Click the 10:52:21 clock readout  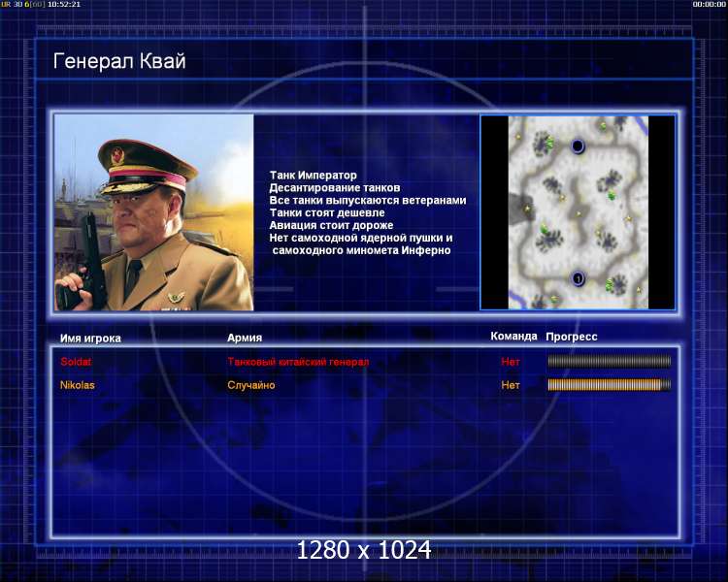[64, 4]
